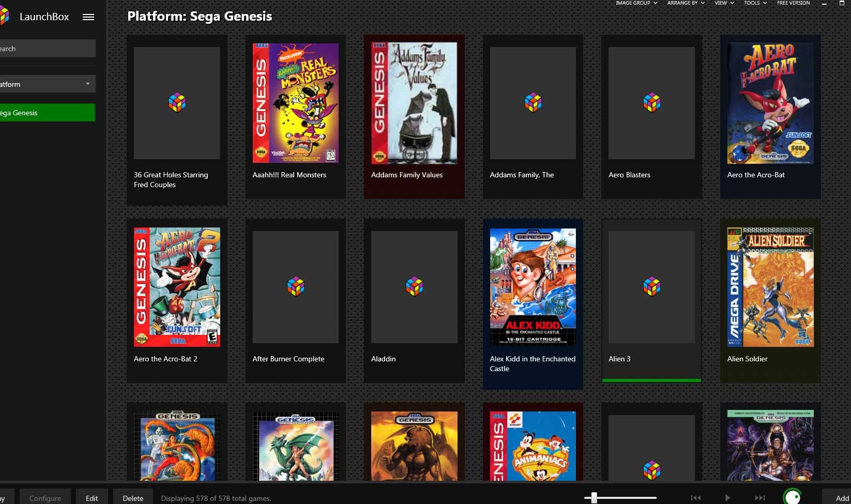Select the Alien 3 placeholder cover

coord(651,287)
